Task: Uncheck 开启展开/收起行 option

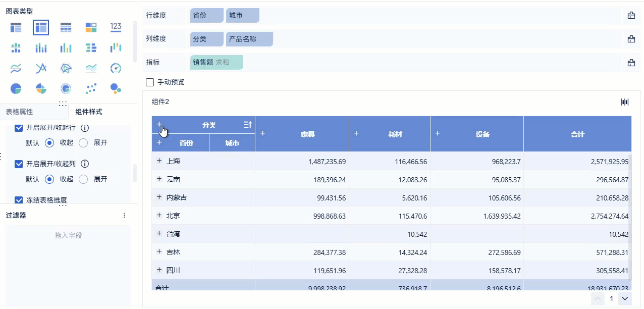Action: [x=19, y=128]
